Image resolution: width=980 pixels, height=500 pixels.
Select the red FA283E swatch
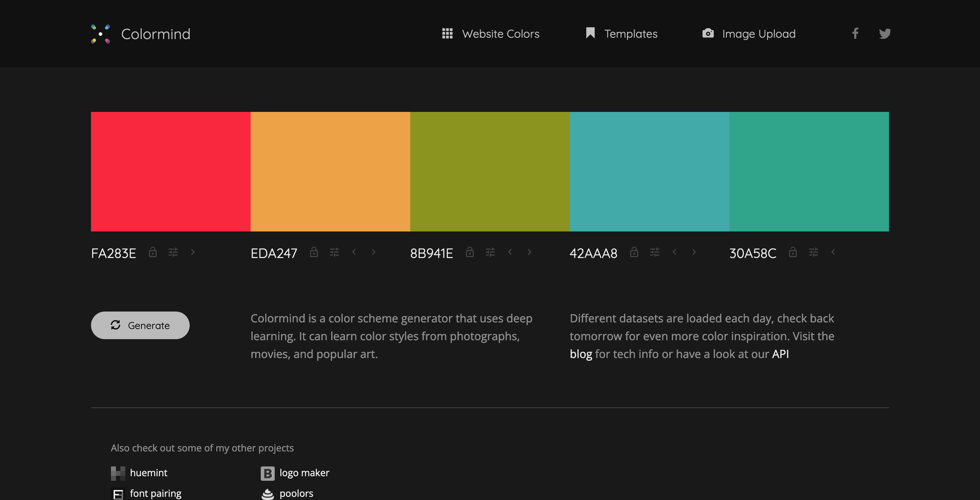tap(170, 171)
